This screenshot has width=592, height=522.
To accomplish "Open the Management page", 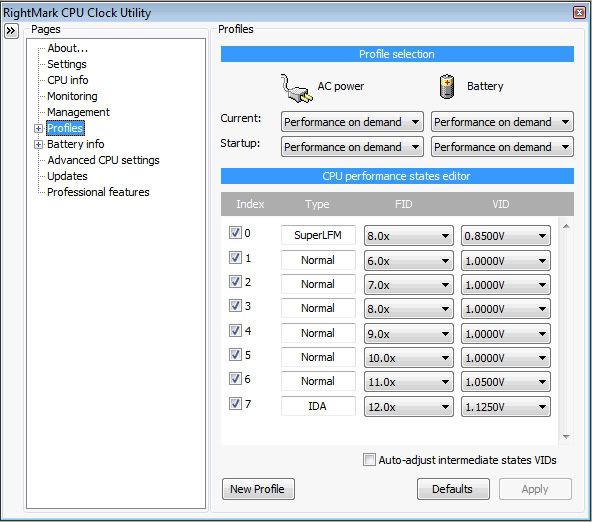I will [78, 112].
